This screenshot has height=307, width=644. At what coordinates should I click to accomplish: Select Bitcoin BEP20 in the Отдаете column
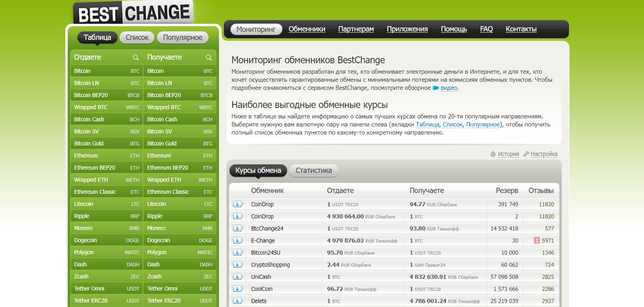coord(107,95)
